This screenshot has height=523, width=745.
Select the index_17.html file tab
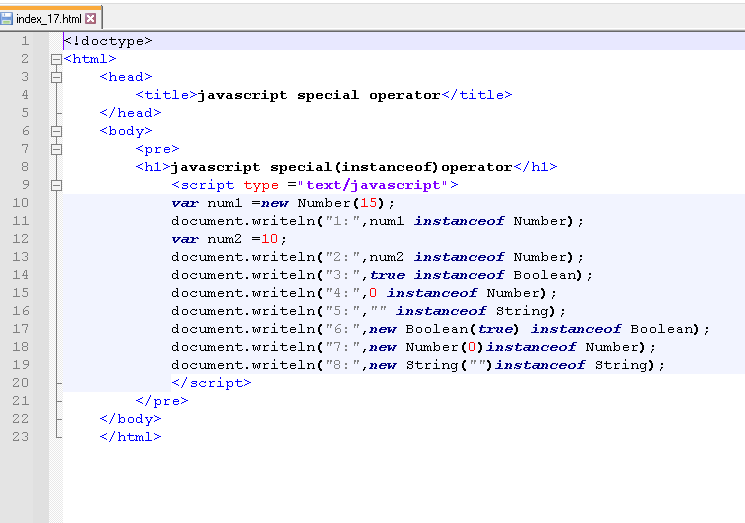pyautogui.click(x=48, y=19)
